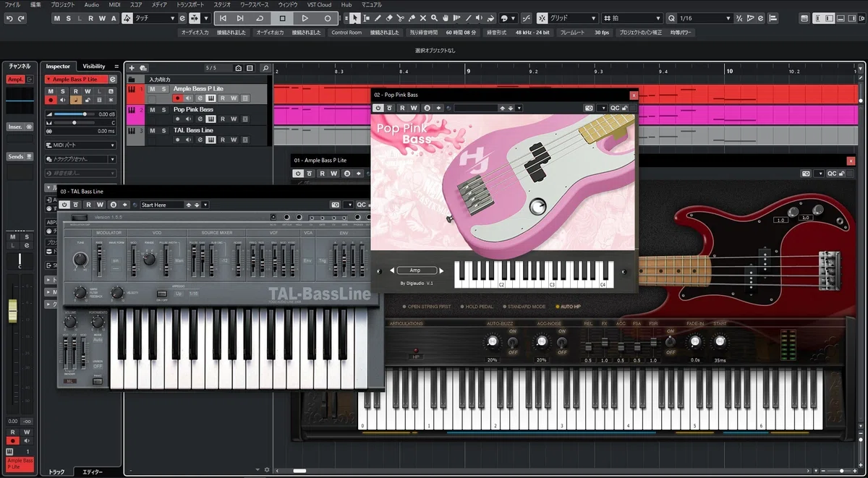Click Read automation R in Ample Bass window
868x478 pixels.
[323, 174]
